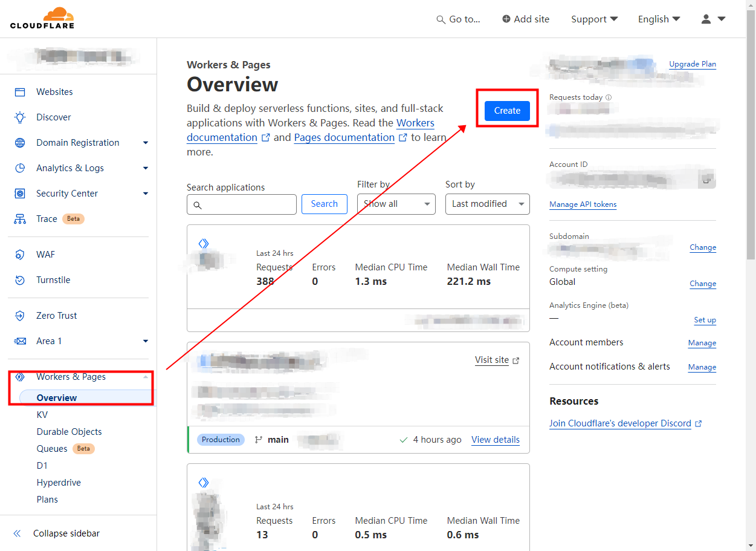Click the Median Wall Time 221.2 ms value
This screenshot has height=551, width=756.
[x=469, y=281]
